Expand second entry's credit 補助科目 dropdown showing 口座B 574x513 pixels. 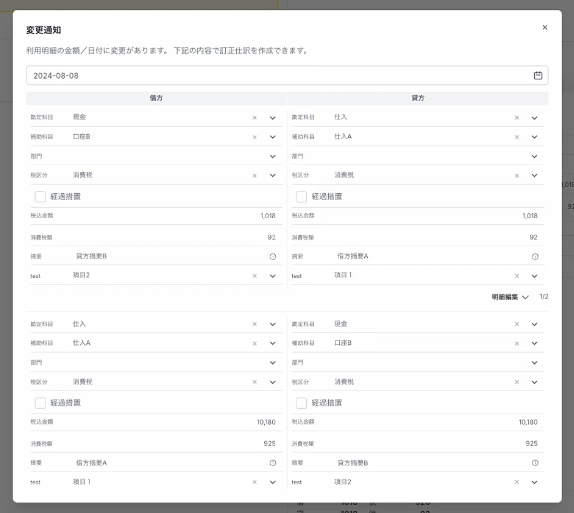534,343
